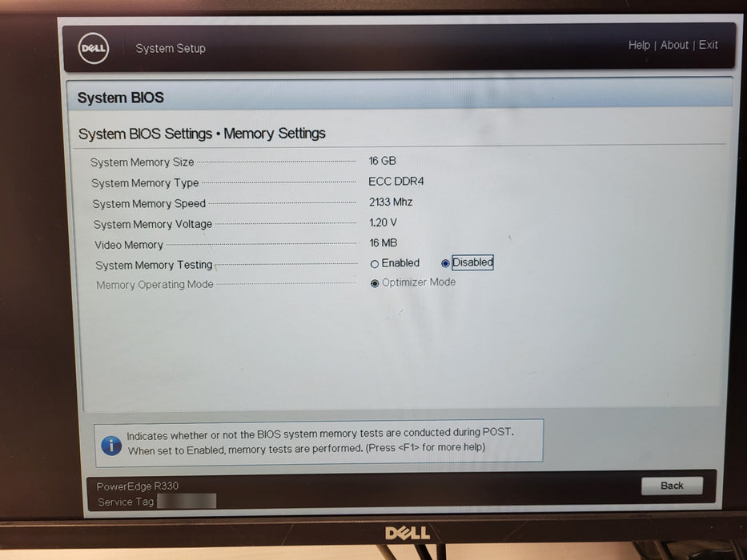Click the Back button
The image size is (747, 560).
tap(672, 486)
